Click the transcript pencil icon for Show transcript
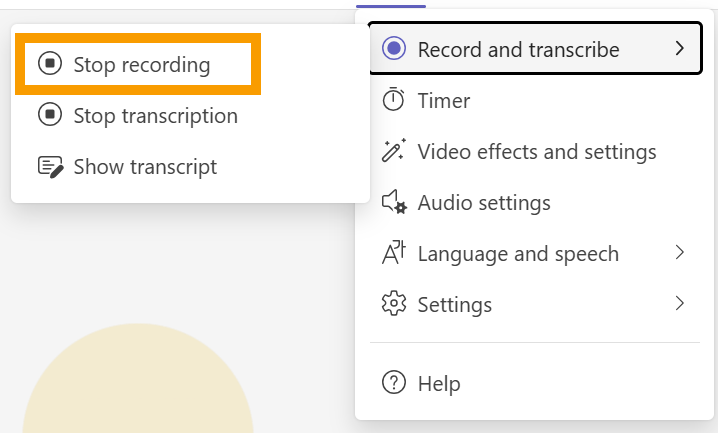The width and height of the screenshot is (718, 433). (50, 167)
